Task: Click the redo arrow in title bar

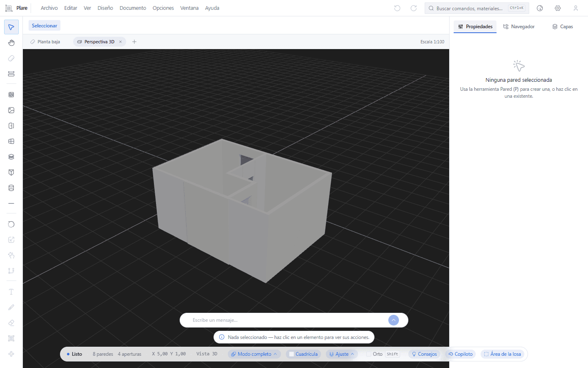Action: point(414,8)
